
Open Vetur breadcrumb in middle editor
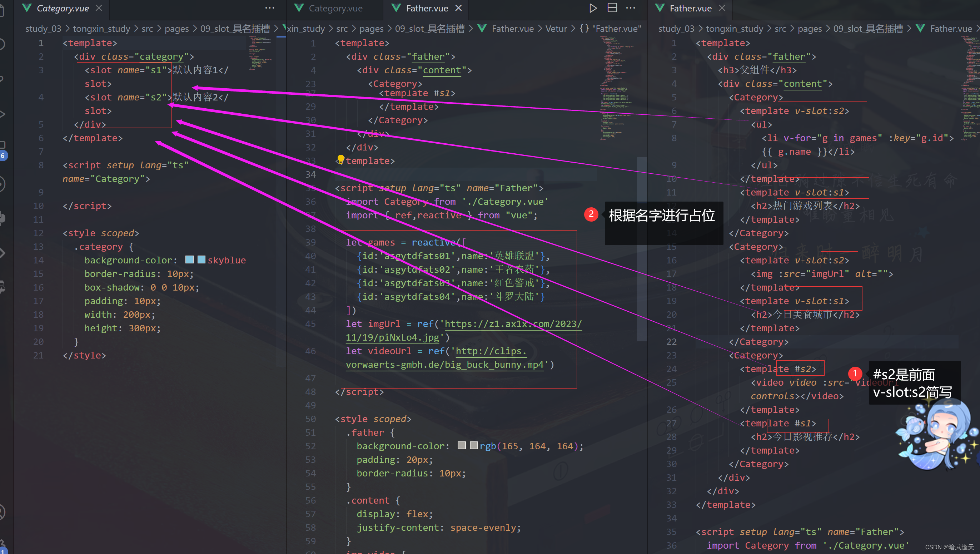click(556, 29)
